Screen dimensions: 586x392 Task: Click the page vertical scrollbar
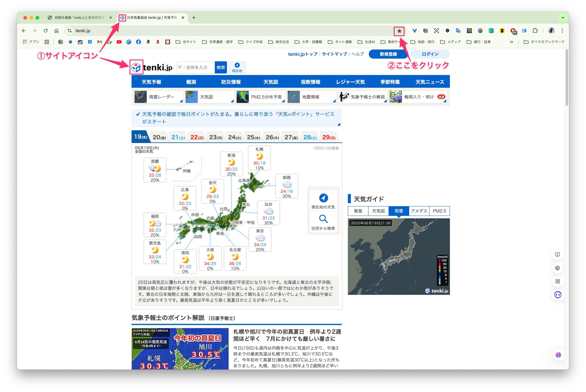tap(567, 78)
